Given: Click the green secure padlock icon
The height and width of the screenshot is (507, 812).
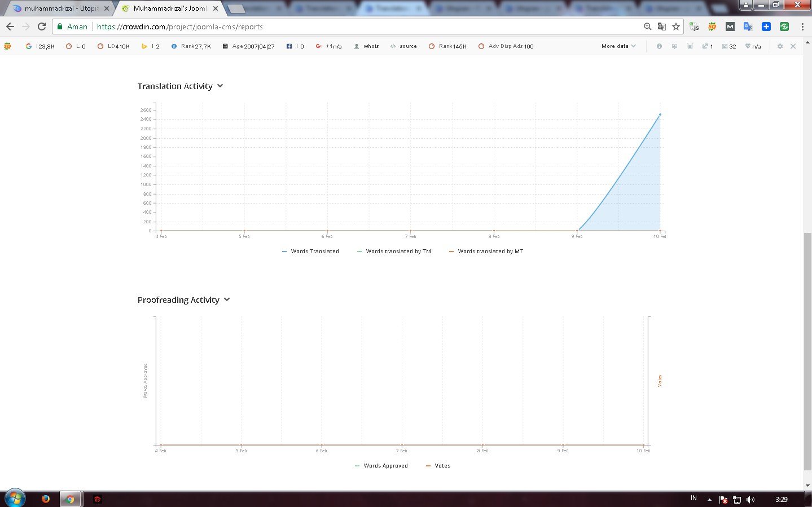Looking at the screenshot, I should click(x=60, y=27).
